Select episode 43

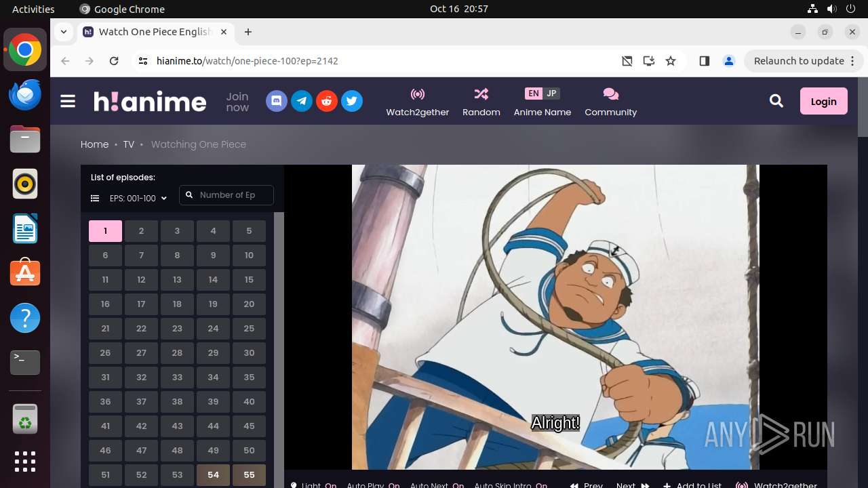pyautogui.click(x=177, y=426)
